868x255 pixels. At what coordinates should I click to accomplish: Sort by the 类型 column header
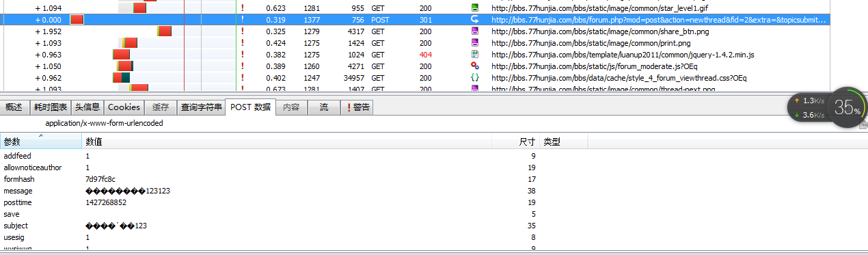[x=564, y=142]
